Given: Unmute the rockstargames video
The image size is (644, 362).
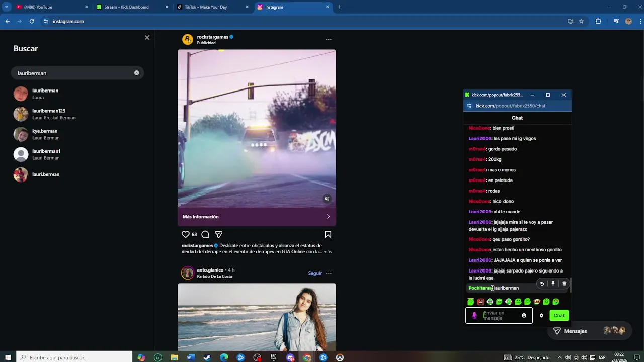Looking at the screenshot, I should tap(327, 199).
